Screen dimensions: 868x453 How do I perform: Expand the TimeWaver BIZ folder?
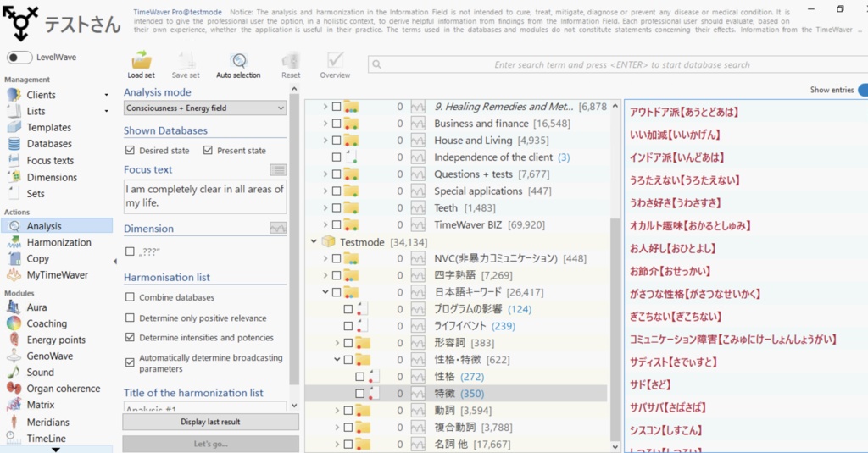pyautogui.click(x=325, y=225)
